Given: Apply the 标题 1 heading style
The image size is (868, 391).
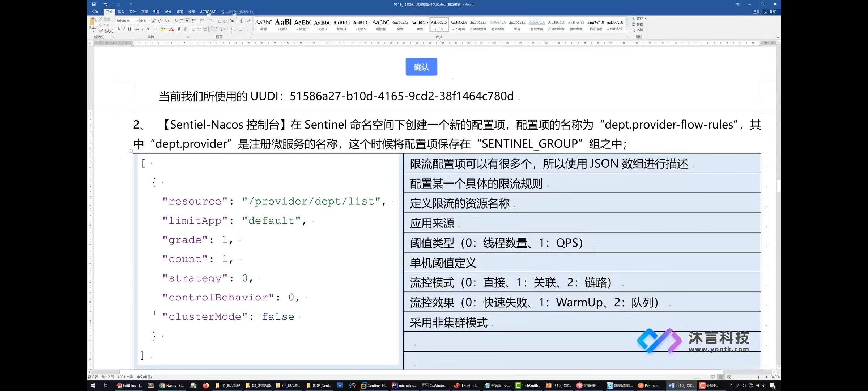Looking at the screenshot, I should coord(283,25).
